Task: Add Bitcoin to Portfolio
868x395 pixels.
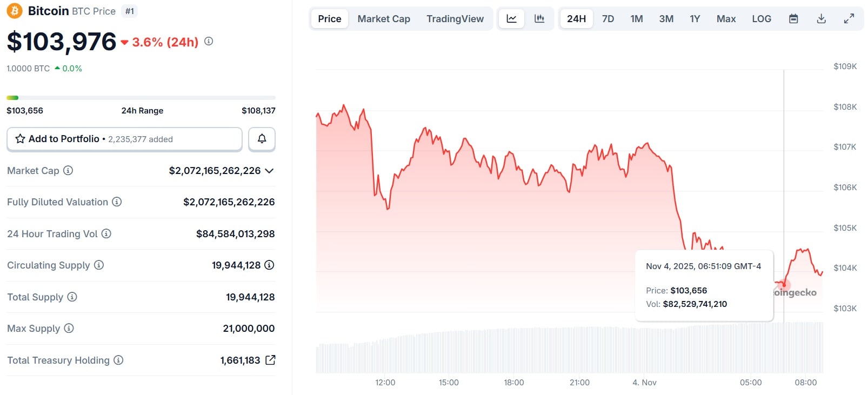Action: [124, 139]
